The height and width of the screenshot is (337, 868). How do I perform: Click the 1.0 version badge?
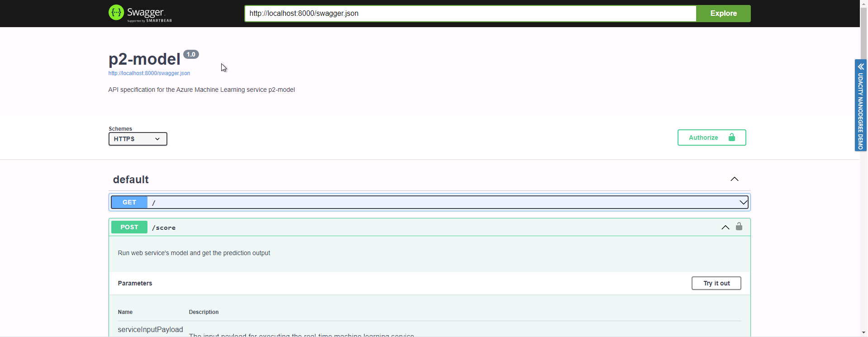(x=191, y=54)
